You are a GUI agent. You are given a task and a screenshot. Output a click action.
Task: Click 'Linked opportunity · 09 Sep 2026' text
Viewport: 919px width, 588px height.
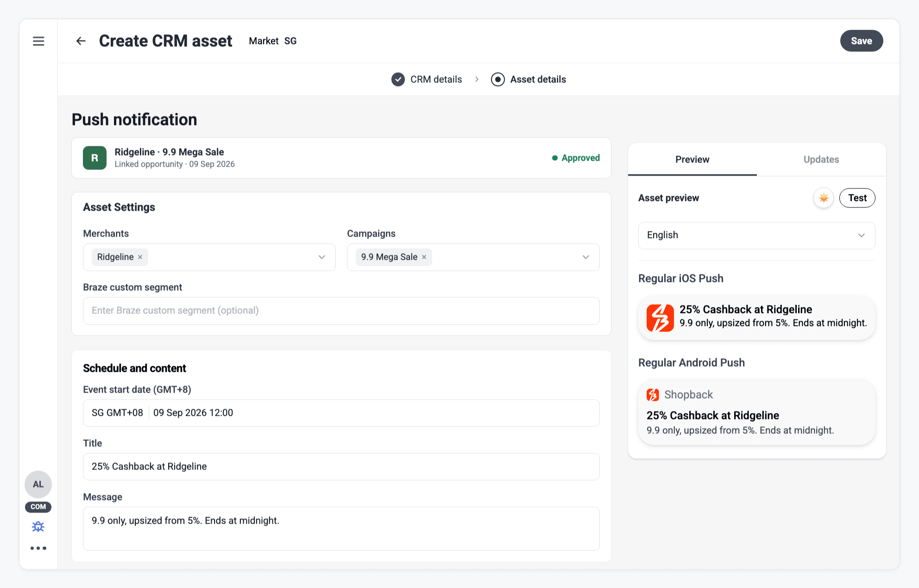coord(175,164)
